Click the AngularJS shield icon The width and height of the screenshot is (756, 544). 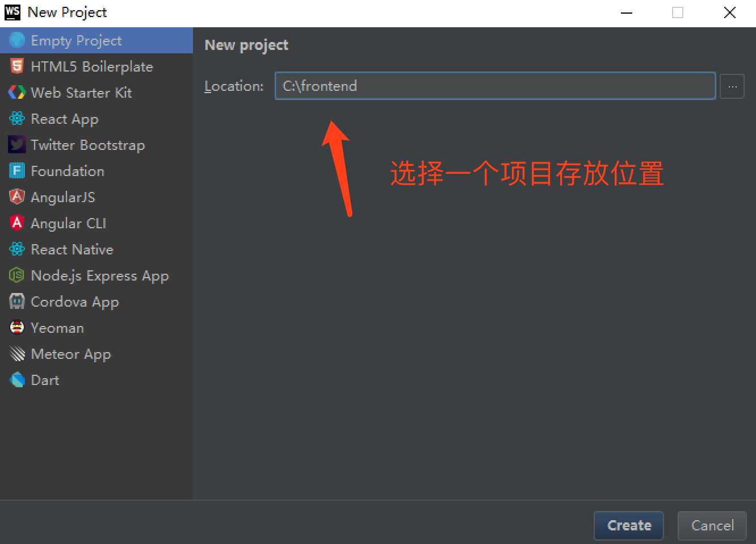pos(17,197)
